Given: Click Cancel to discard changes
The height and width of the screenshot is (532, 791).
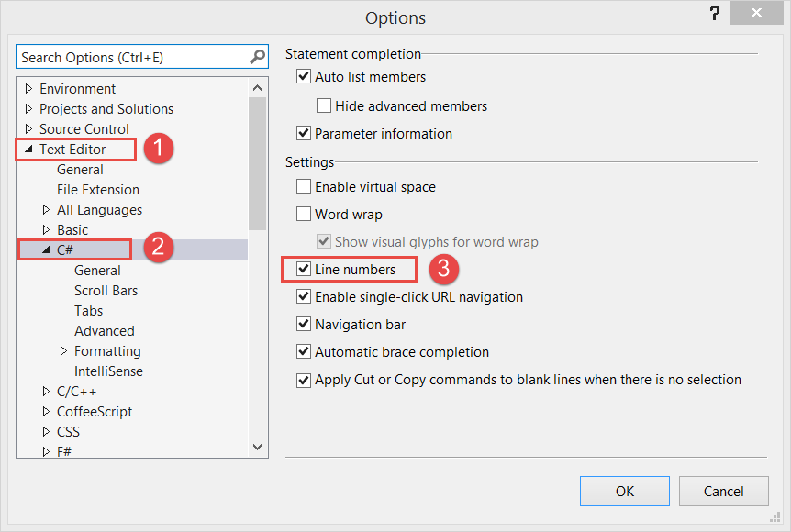Looking at the screenshot, I should click(723, 491).
